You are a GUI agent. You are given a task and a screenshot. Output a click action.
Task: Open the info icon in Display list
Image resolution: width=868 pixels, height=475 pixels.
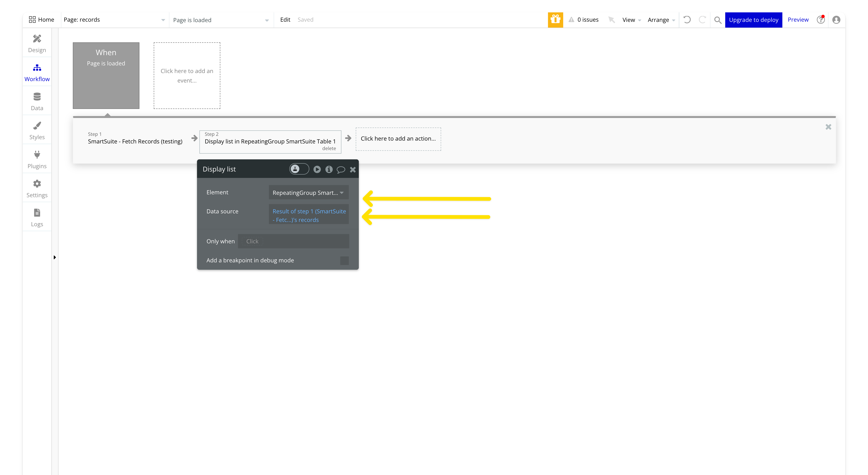329,169
